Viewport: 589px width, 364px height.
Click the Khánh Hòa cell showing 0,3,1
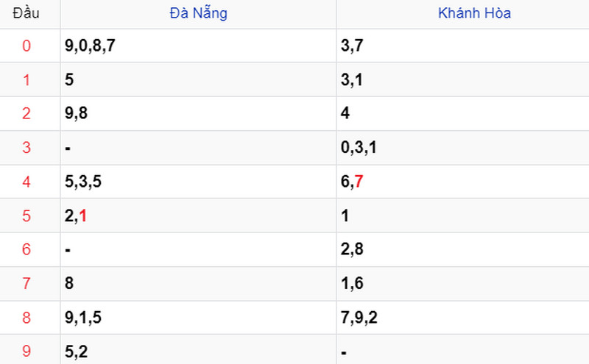click(x=463, y=148)
